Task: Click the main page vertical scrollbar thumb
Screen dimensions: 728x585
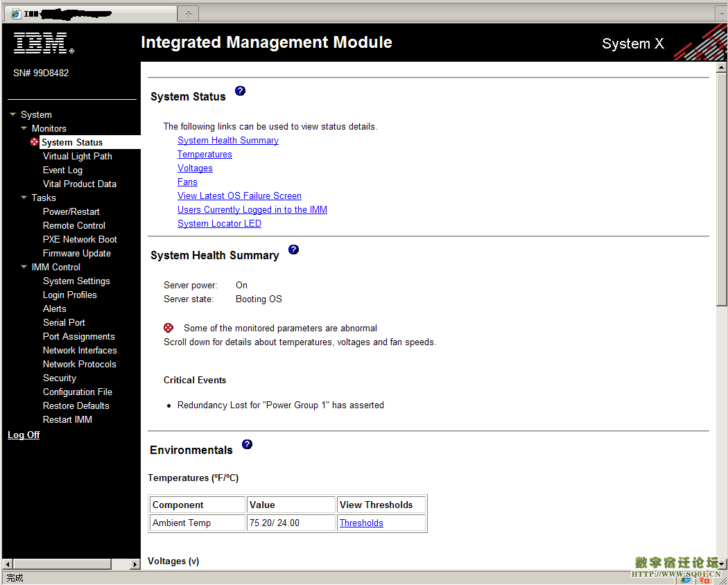Action: [x=721, y=189]
